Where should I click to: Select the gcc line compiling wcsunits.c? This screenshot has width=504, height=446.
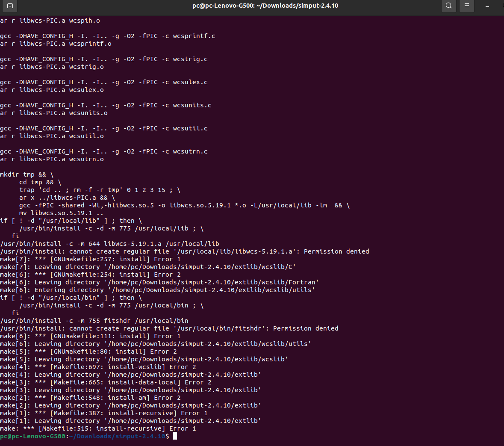[106, 105]
